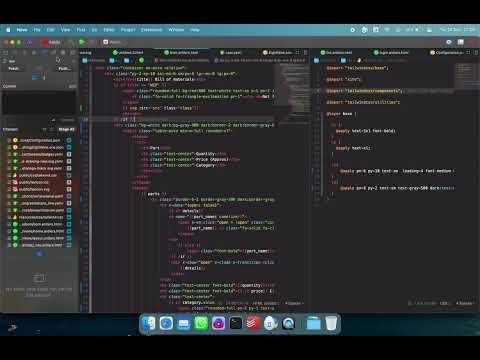Image resolution: width=480 pixels, height=360 pixels.
Task: Select the highlighted Git sidebar tab icon
Action: [x=44, y=52]
